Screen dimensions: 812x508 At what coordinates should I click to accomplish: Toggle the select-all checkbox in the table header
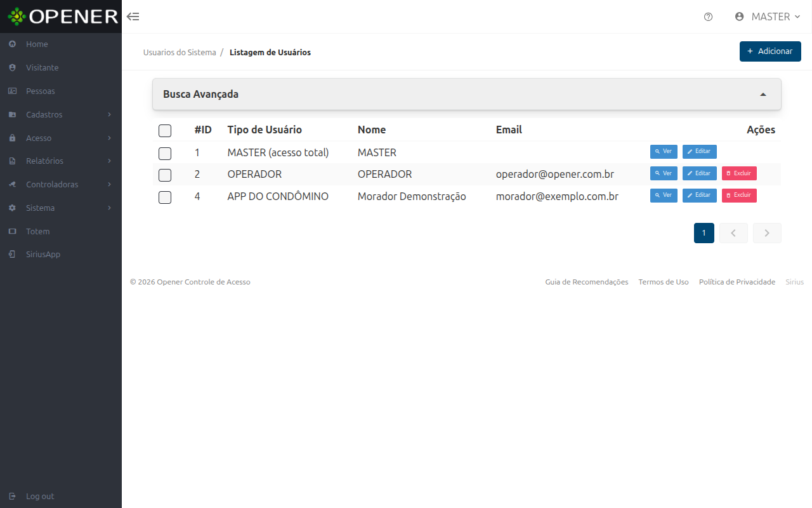coord(165,131)
